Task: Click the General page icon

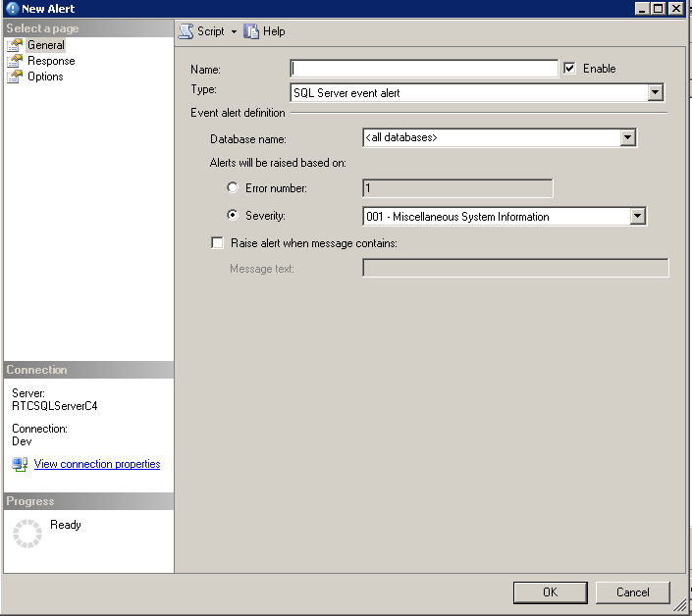Action: pyautogui.click(x=15, y=45)
